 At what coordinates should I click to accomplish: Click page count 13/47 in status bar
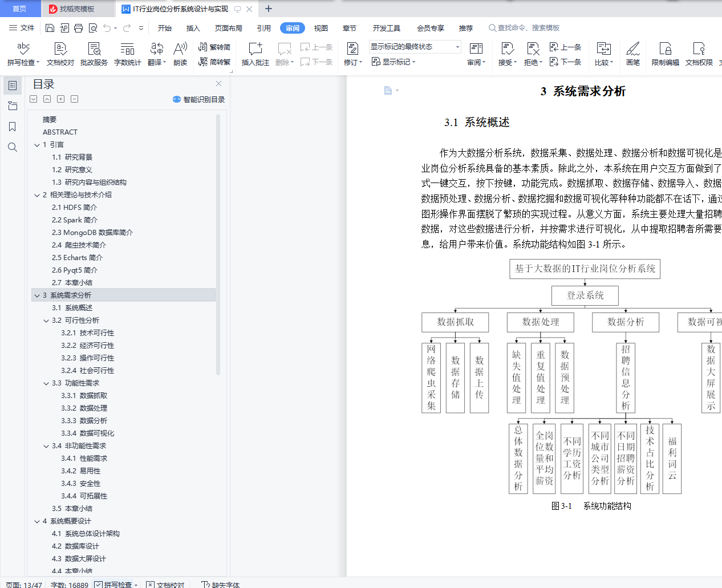(x=24, y=585)
